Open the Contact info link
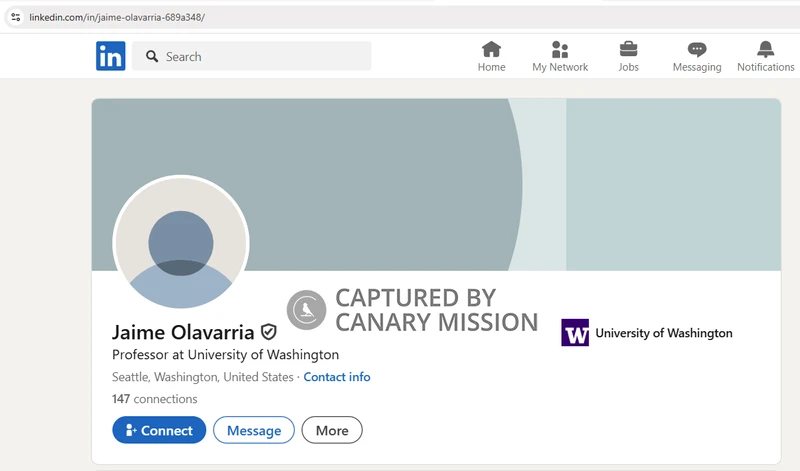This screenshot has height=471, width=800. click(336, 377)
